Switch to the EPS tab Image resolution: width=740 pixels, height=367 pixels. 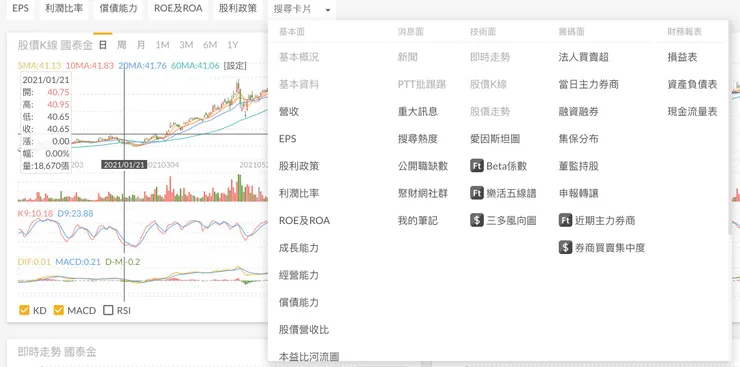(x=20, y=8)
